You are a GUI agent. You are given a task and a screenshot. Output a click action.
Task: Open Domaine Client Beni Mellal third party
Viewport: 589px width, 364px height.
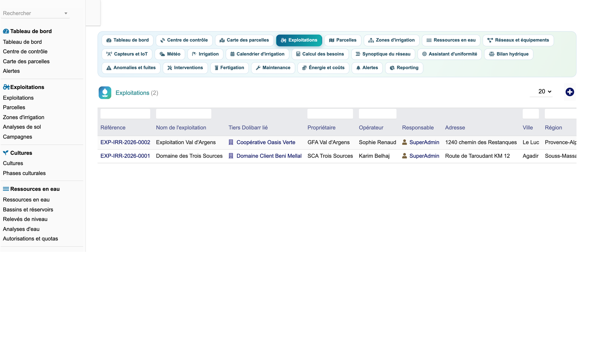(269, 156)
